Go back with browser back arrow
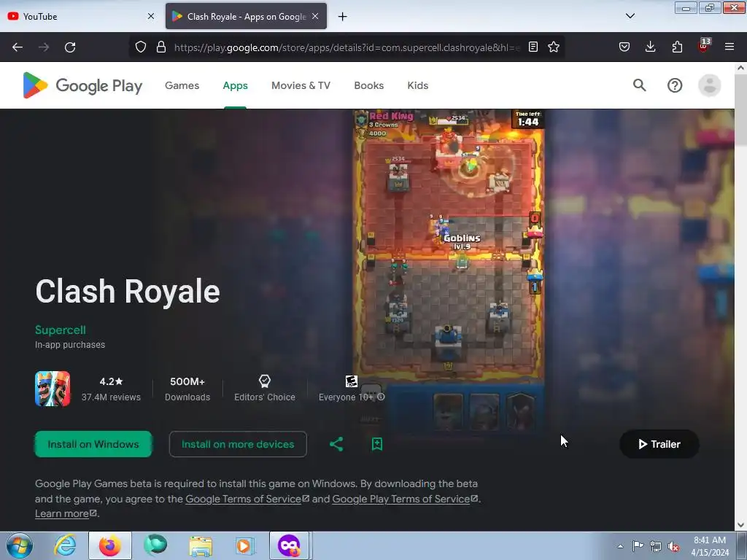Screen dimensions: 747x560 (18, 47)
